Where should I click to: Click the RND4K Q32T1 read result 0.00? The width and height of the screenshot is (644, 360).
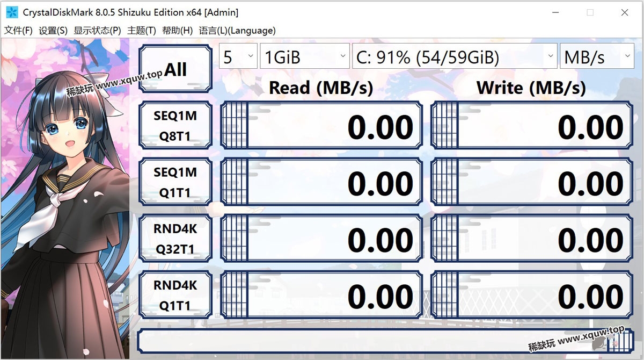pos(321,239)
